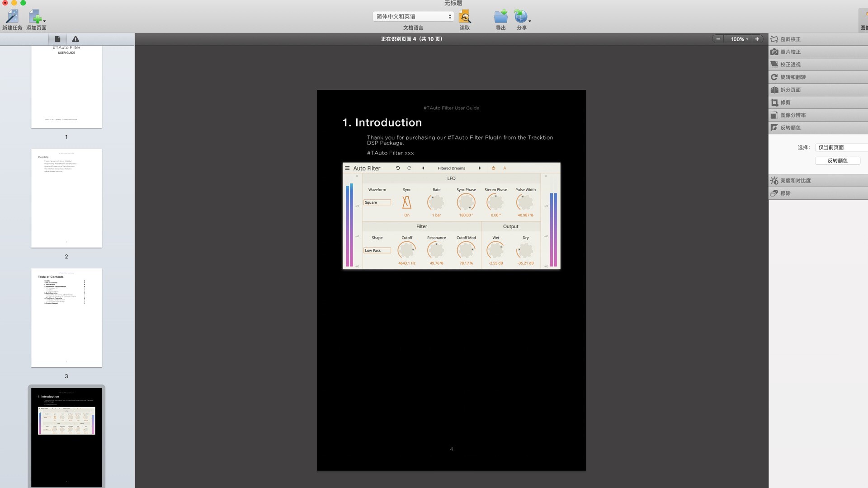The height and width of the screenshot is (488, 868).
Task: Select page 2 Credits thumbnail
Action: [x=66, y=198]
